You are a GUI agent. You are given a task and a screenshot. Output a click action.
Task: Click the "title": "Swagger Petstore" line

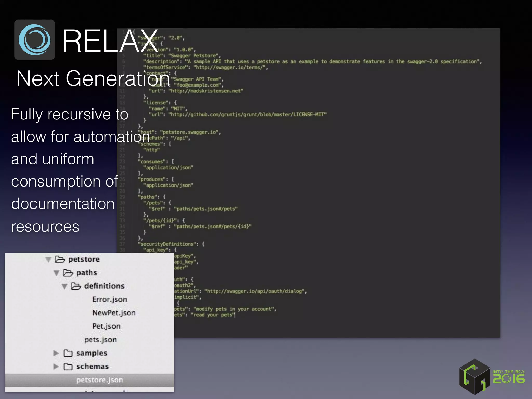182,56
